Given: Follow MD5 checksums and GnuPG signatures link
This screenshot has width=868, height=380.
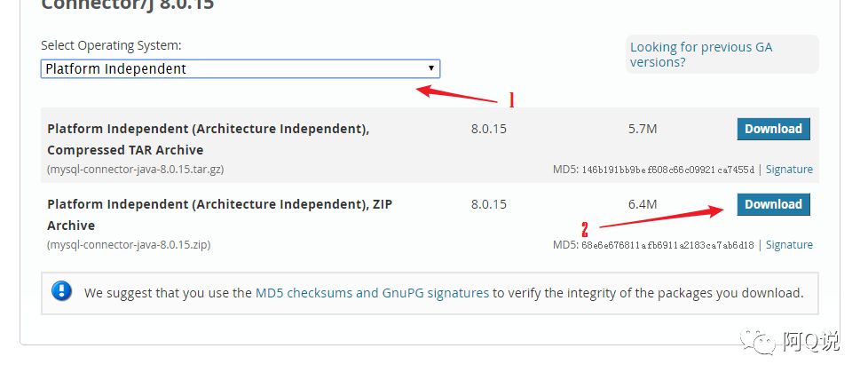Looking at the screenshot, I should [372, 292].
